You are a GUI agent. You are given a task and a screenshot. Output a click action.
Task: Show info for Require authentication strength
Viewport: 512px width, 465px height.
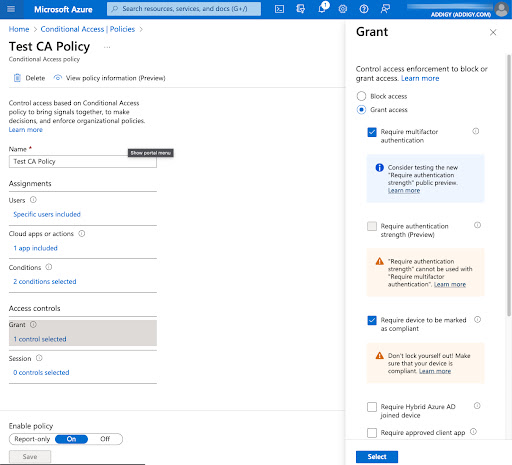pyautogui.click(x=477, y=225)
